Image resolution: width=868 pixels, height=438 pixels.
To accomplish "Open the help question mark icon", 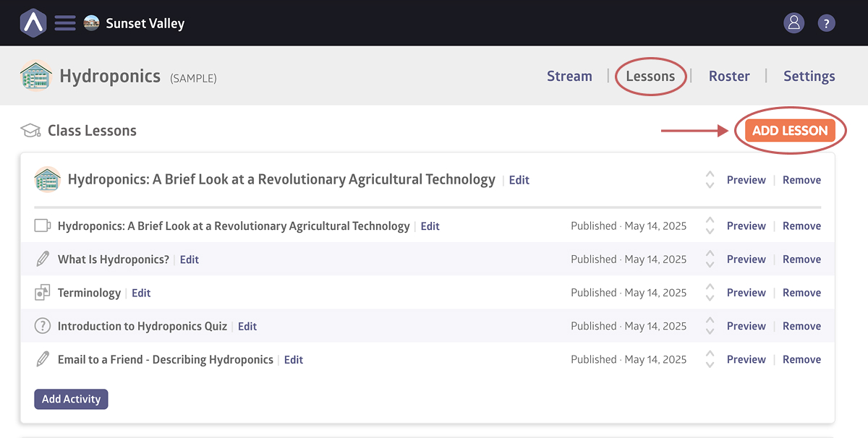I will pos(826,23).
